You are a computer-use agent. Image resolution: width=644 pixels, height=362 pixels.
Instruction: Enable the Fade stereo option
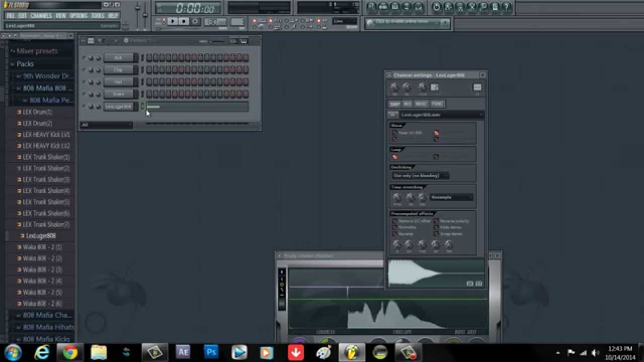click(436, 228)
